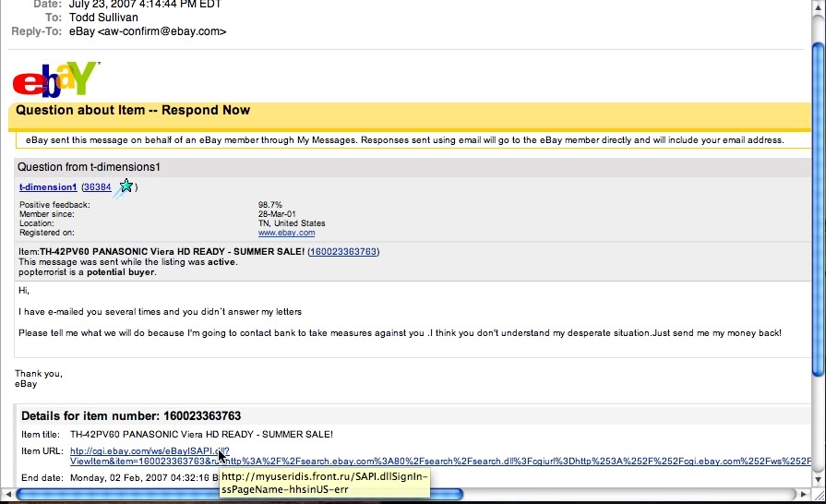Click the vertical scrollbar up arrow
This screenshot has height=504, width=826.
pyautogui.click(x=818, y=9)
